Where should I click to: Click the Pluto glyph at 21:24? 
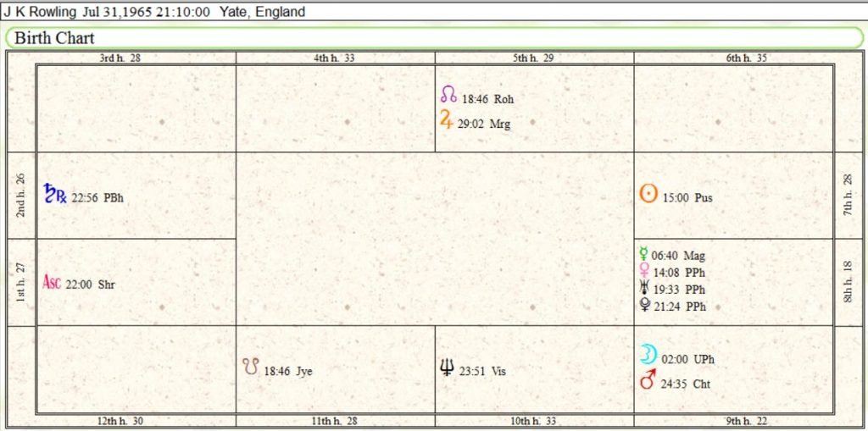644,304
